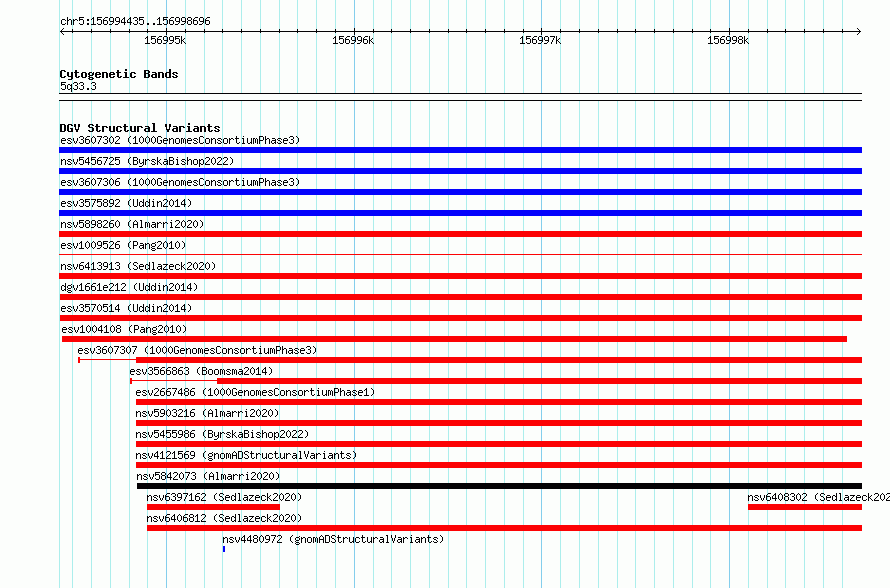Image resolution: width=890 pixels, height=588 pixels.
Task: Click nsv5842073 (Almarri2020) label
Action: click(x=208, y=476)
